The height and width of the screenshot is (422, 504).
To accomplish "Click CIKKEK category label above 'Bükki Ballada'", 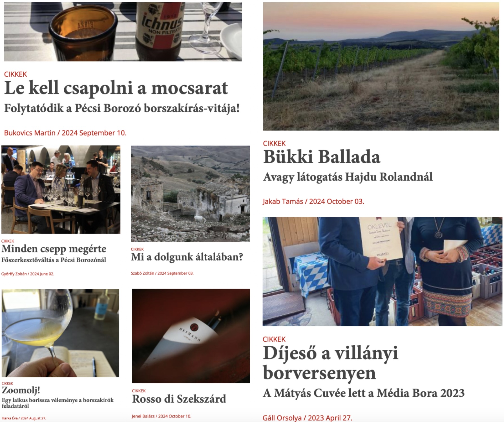I will click(x=274, y=143).
